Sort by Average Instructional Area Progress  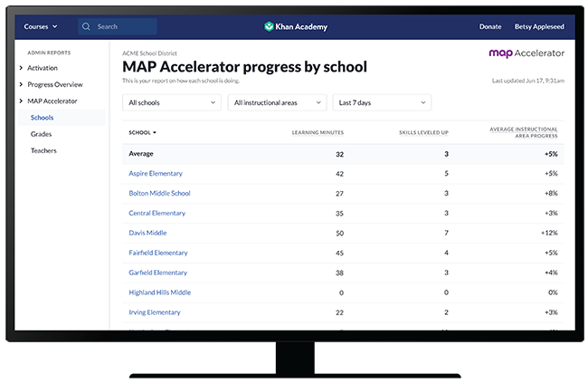click(524, 132)
